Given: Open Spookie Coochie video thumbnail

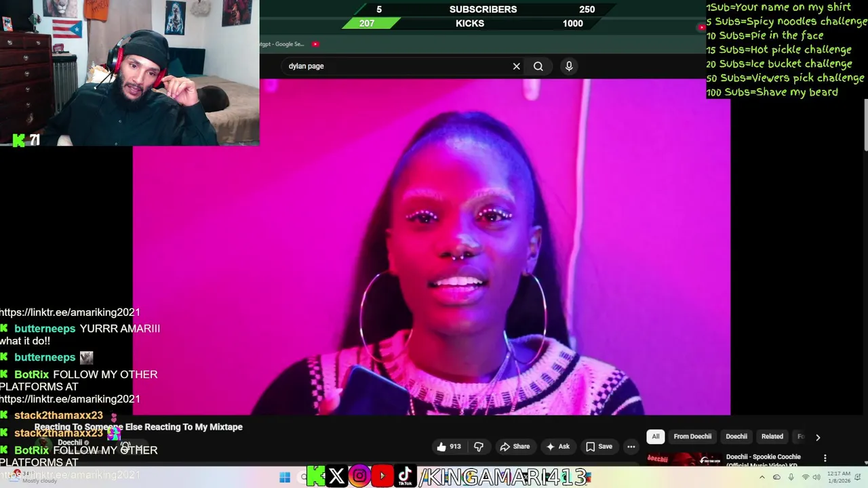Looking at the screenshot, I should click(684, 460).
